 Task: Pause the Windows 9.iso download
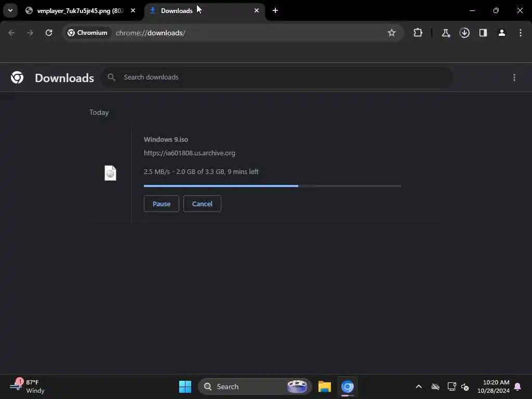162,204
